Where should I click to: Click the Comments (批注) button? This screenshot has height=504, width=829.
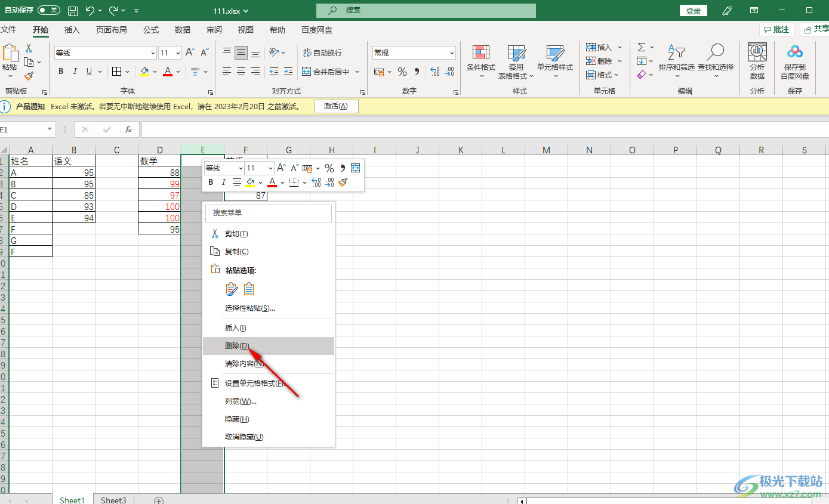(776, 29)
